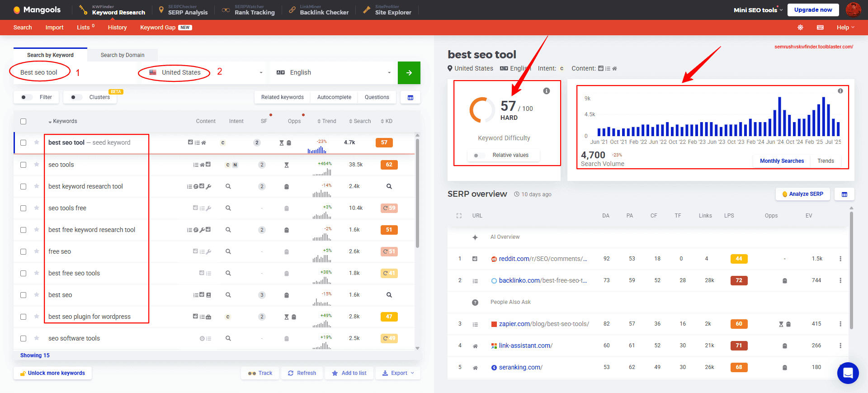868x393 pixels.
Task: Click red LPS 72 badge for backlinko
Action: (x=739, y=280)
